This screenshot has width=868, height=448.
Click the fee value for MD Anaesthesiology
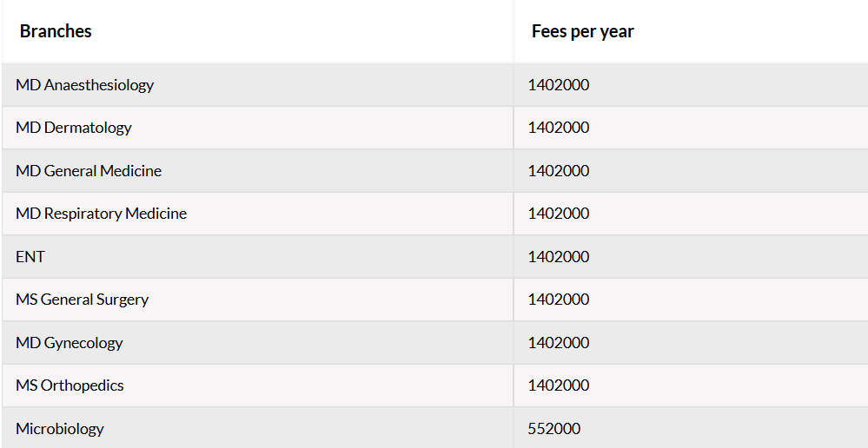coord(559,84)
